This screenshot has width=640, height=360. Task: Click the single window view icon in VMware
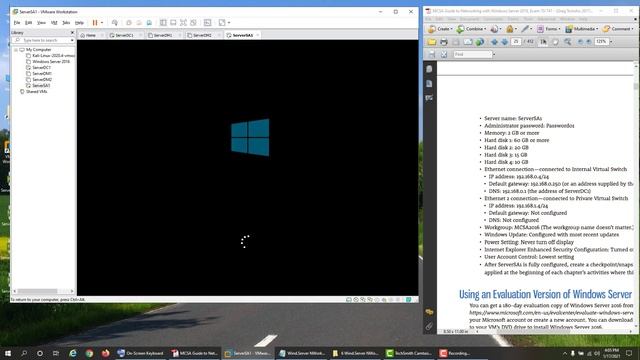[x=173, y=23]
